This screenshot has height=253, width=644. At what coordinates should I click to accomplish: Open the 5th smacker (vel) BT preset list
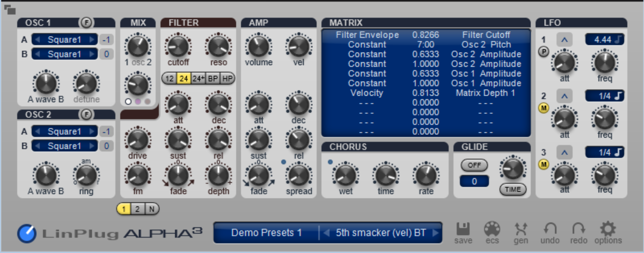[380, 233]
